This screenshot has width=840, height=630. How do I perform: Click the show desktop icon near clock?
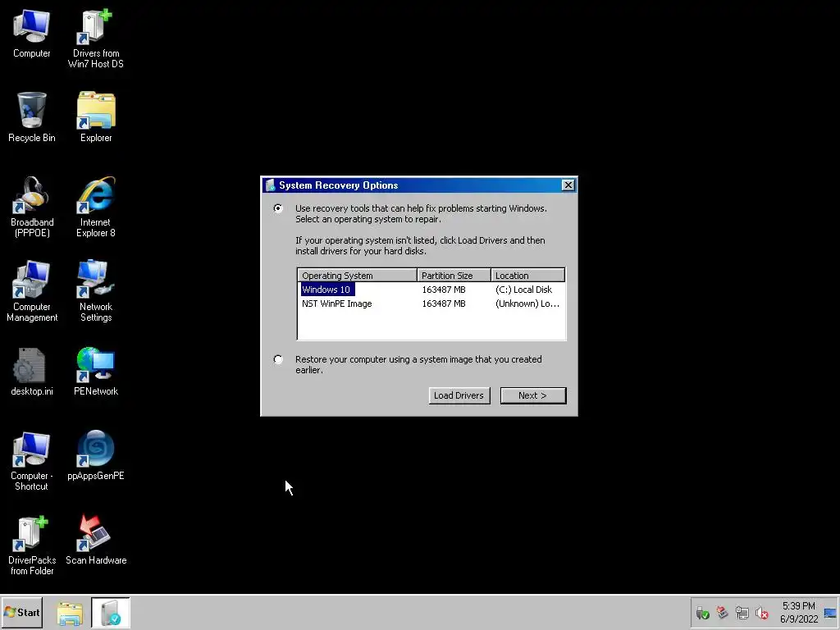[x=830, y=613]
